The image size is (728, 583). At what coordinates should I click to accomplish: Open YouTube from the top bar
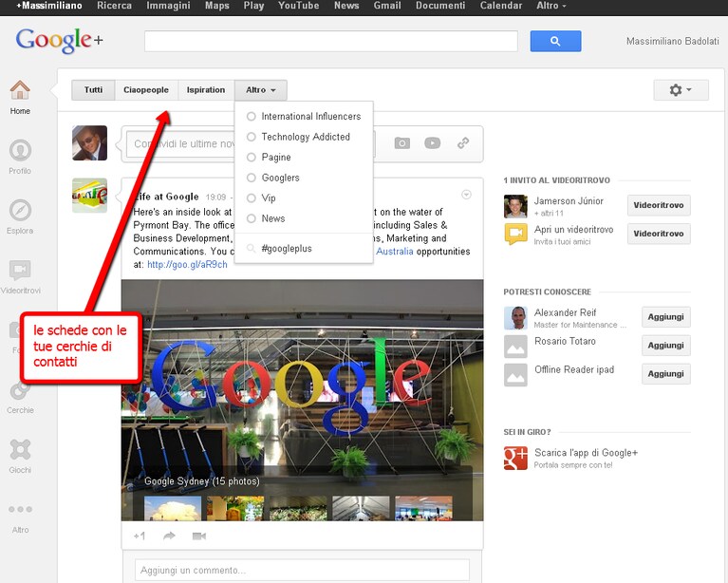[299, 6]
